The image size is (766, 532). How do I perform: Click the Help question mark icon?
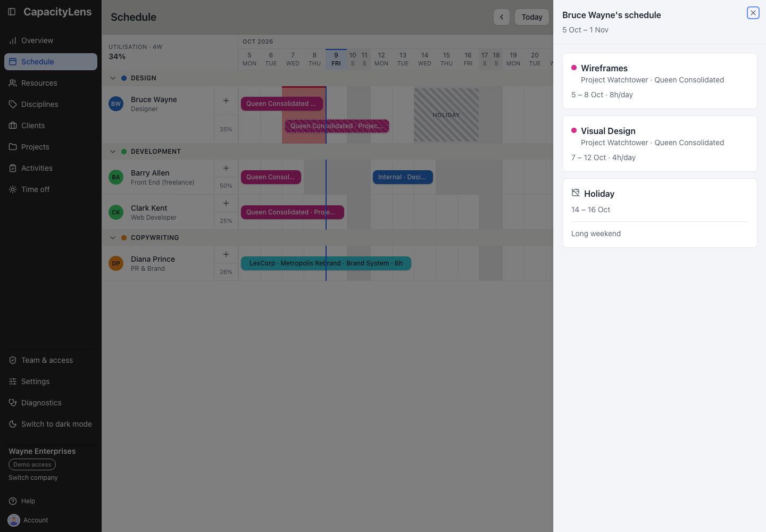tap(13, 501)
